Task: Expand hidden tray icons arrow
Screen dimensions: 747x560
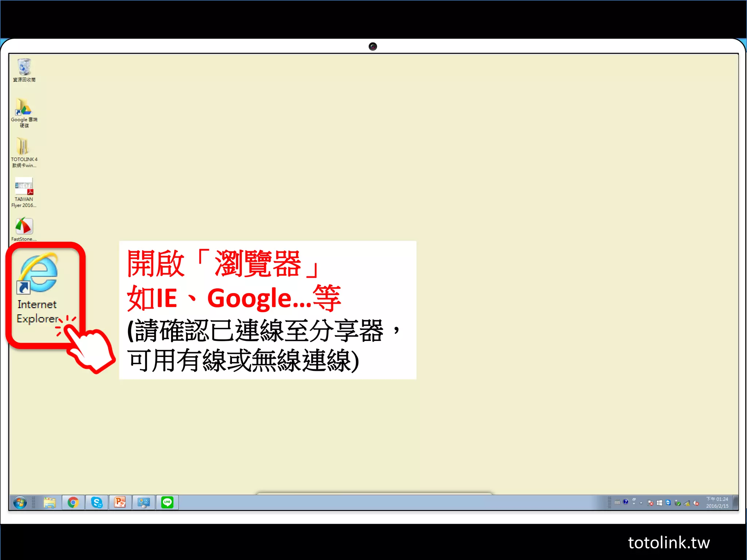Action: click(641, 503)
